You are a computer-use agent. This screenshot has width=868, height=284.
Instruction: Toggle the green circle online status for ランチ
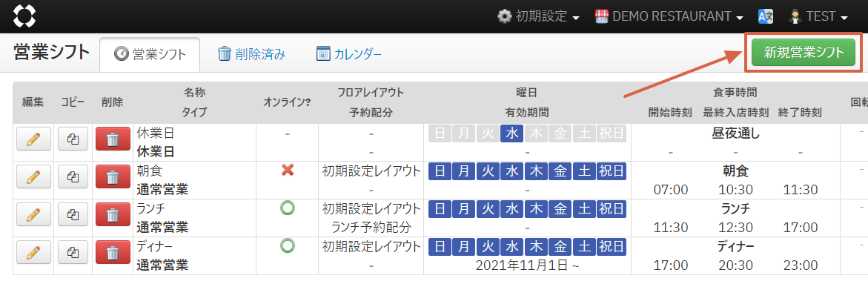[288, 208]
